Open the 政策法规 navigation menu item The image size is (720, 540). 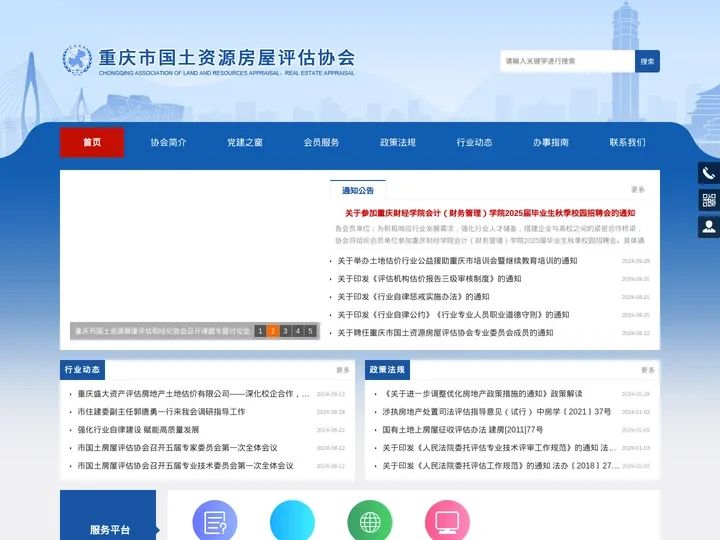[x=398, y=142]
